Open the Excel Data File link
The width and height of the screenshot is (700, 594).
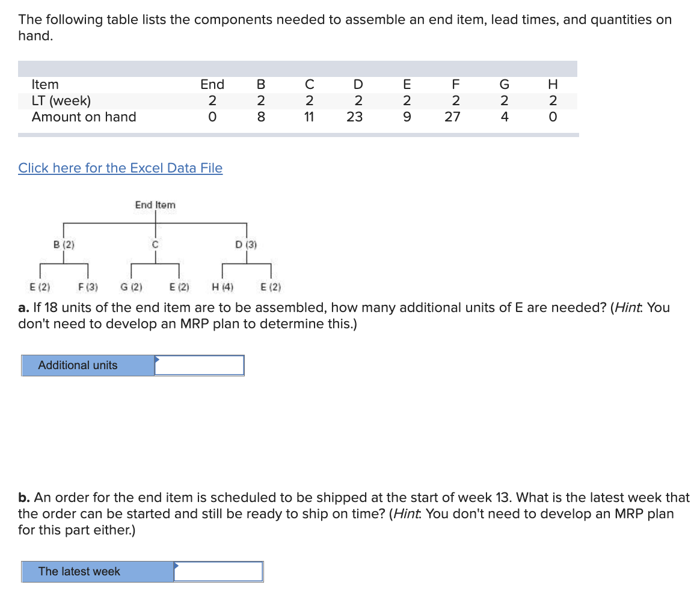point(120,168)
